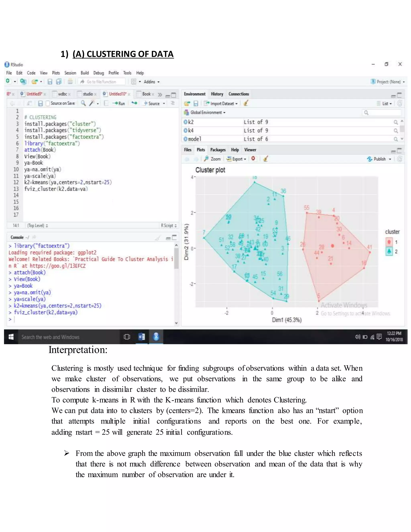Click the refresh icon in the Environment pane

pyautogui.click(x=400, y=103)
